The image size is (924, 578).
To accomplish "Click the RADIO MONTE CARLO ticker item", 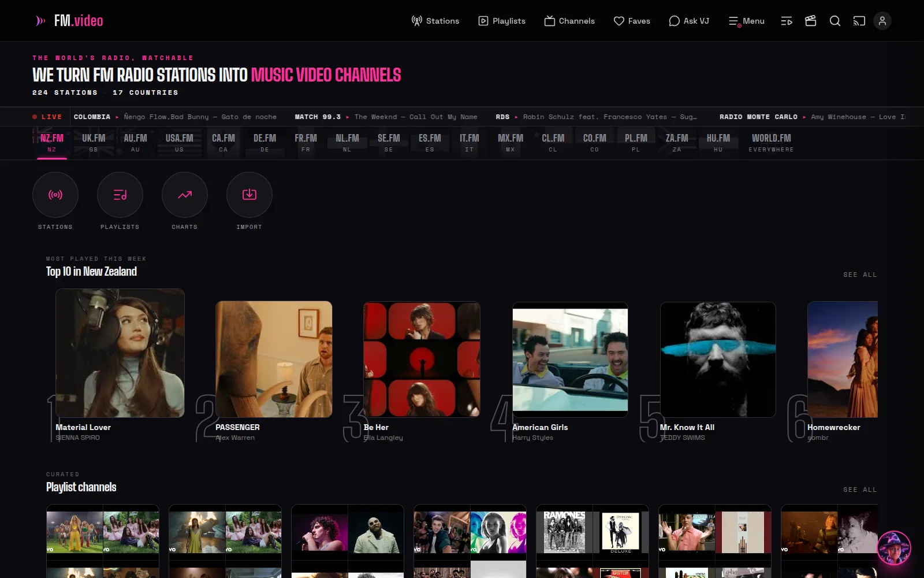I will coord(812,117).
